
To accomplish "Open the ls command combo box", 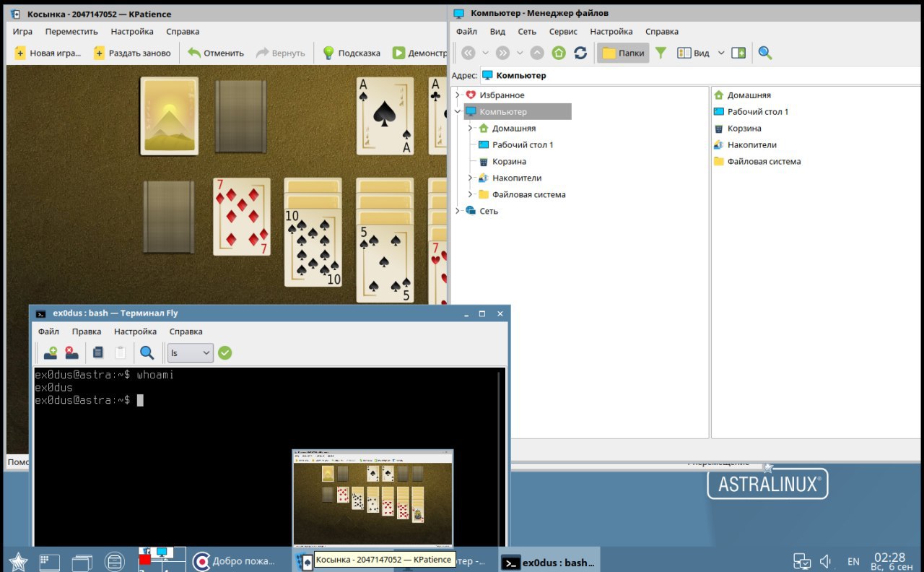I will click(x=191, y=352).
